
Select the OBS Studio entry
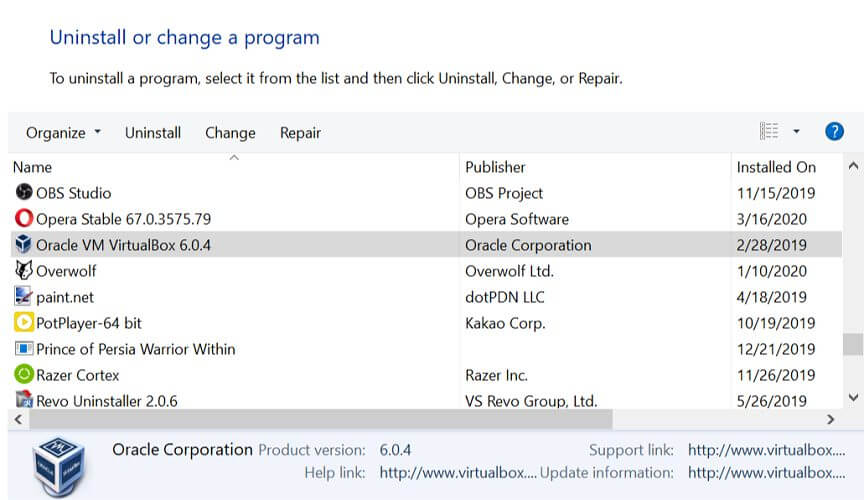[x=74, y=193]
